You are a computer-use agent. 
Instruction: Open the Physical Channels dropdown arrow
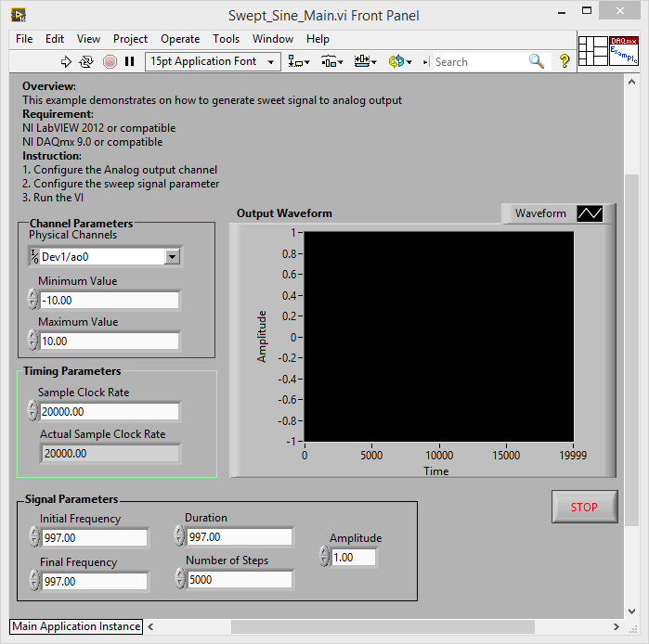(x=172, y=257)
